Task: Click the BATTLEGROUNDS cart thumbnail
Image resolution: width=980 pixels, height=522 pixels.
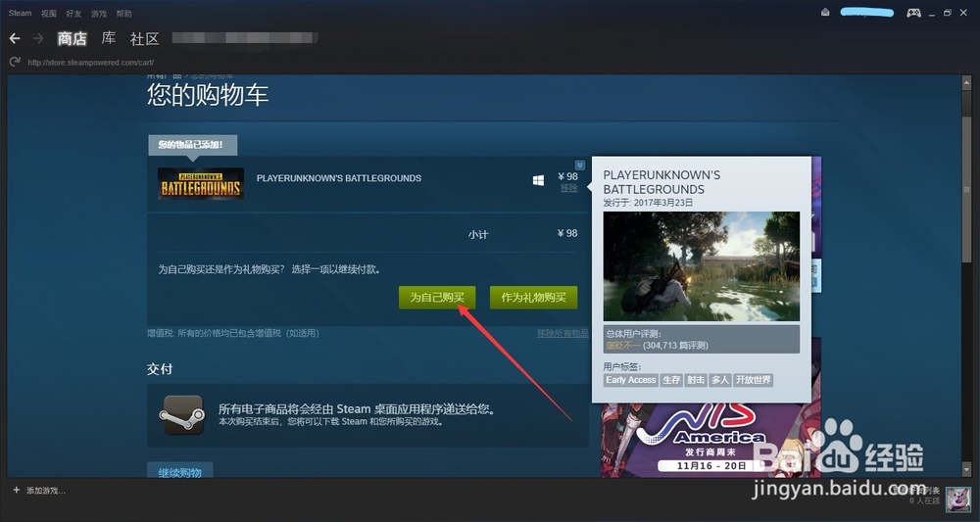Action: tap(201, 183)
